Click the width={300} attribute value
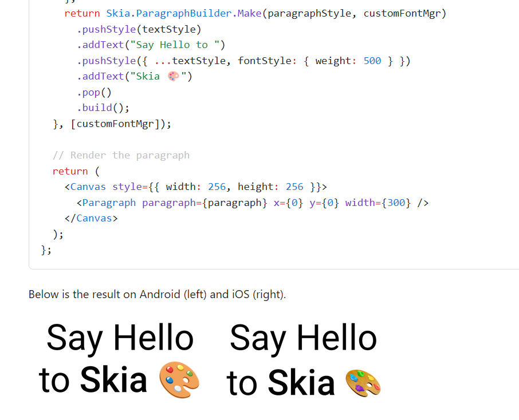Image resolution: width=519 pixels, height=420 pixels. coord(378,203)
